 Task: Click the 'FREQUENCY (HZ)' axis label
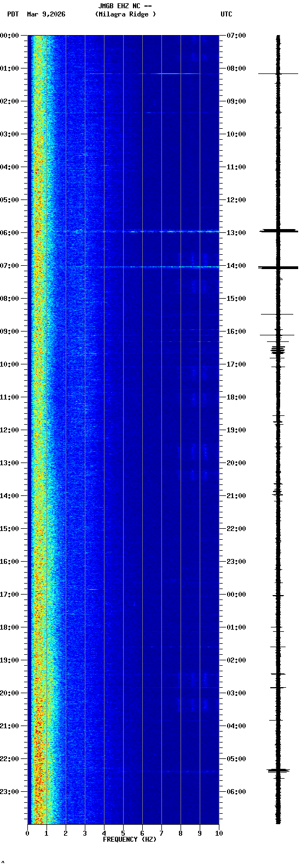coord(130,839)
